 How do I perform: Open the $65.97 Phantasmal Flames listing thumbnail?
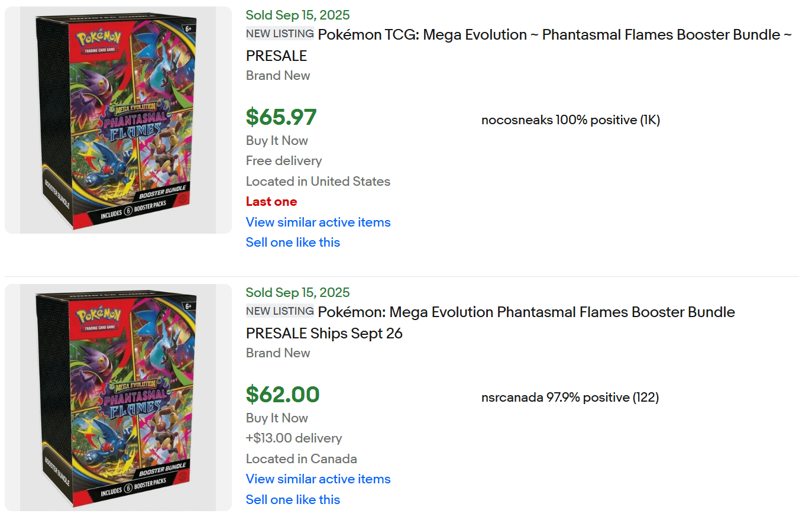pos(118,120)
